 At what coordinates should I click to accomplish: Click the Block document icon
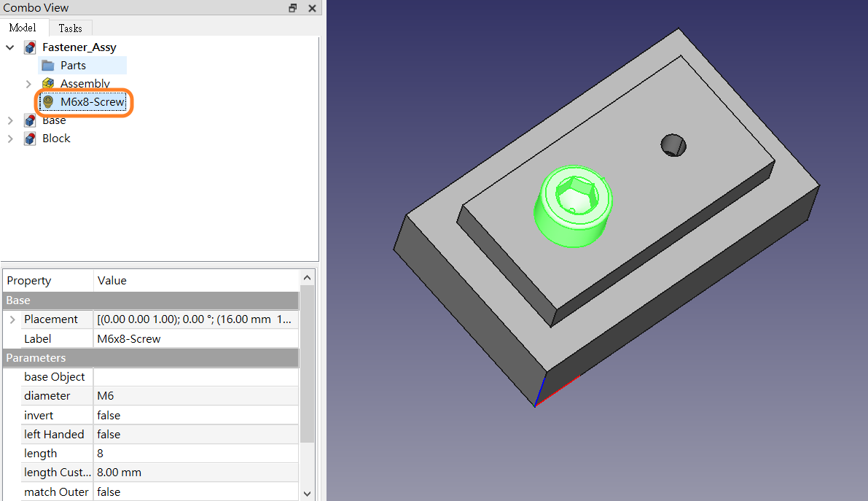31,139
